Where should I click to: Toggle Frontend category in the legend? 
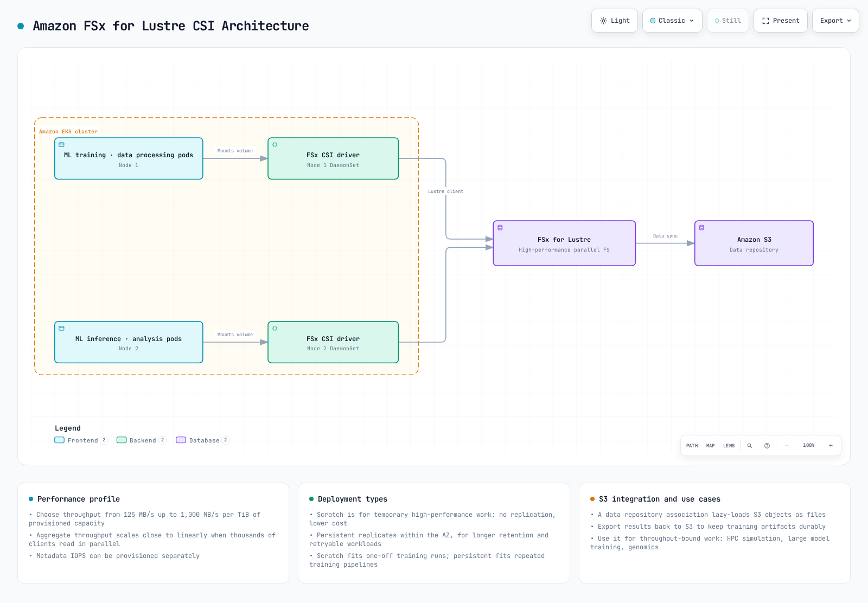point(81,440)
